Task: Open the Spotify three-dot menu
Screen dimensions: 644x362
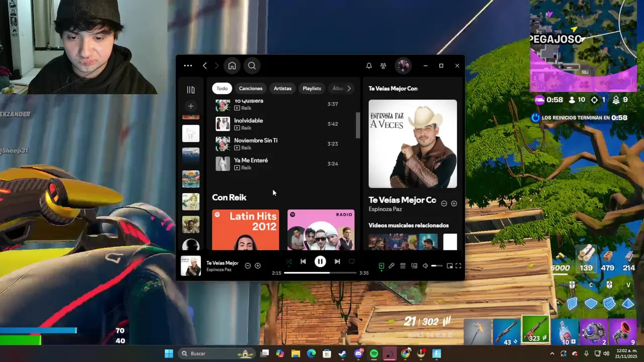Action: (x=188, y=65)
